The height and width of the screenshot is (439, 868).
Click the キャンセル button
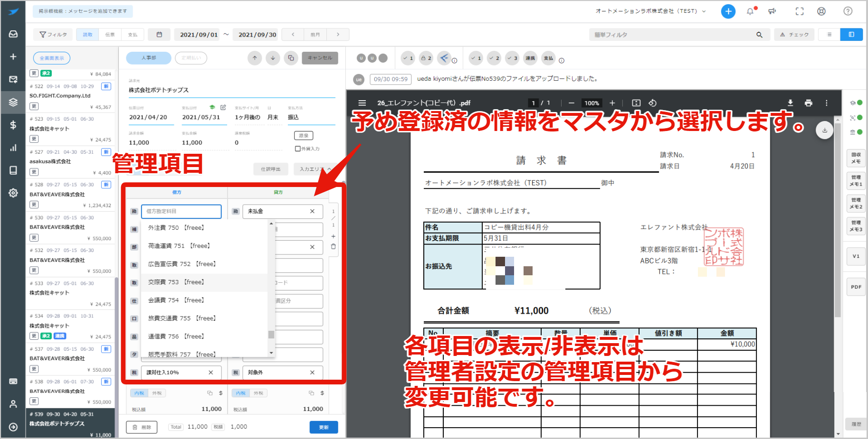320,58
